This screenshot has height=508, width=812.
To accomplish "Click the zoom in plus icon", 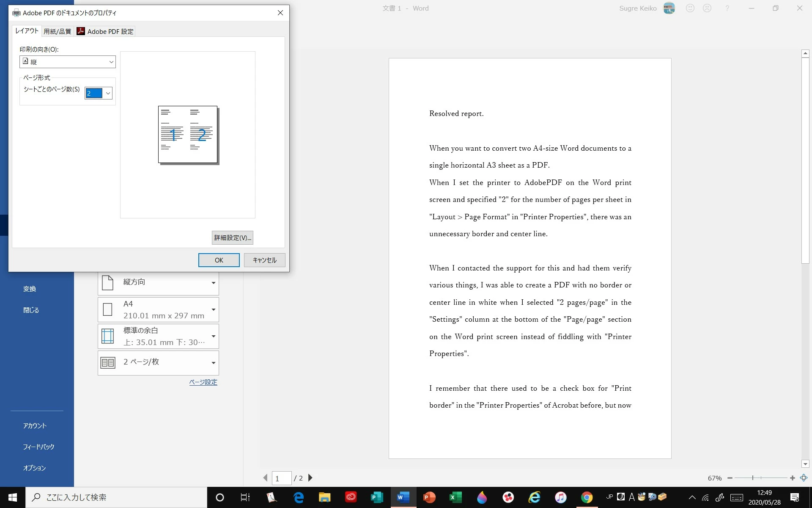I will 793,478.
